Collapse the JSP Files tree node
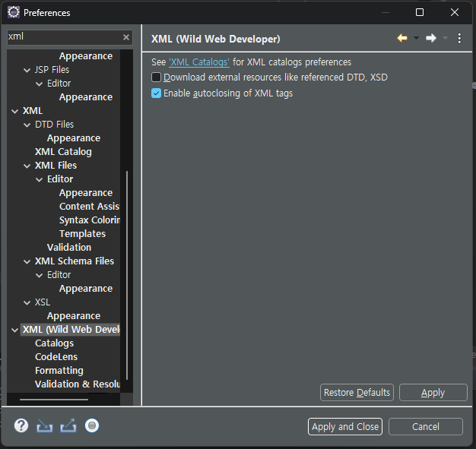The height and width of the screenshot is (449, 476). [27, 70]
